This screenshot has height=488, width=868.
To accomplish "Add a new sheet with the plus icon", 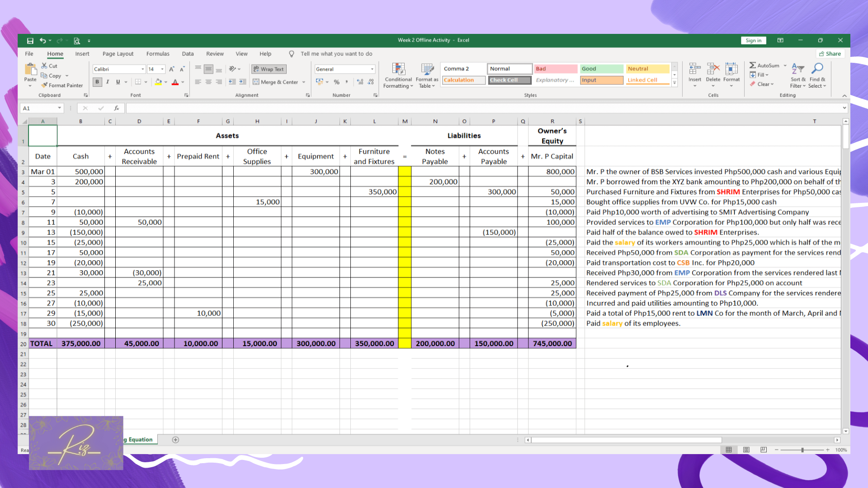I will coord(175,440).
